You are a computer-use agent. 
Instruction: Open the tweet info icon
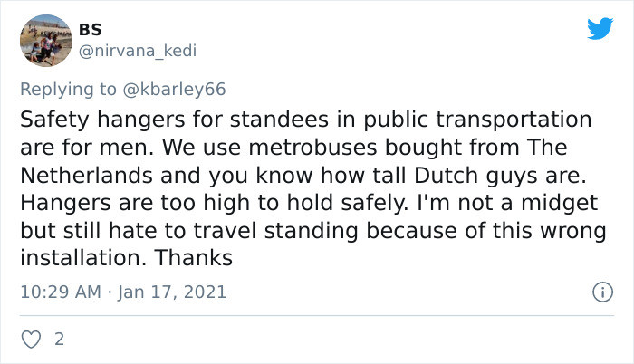pos(600,292)
